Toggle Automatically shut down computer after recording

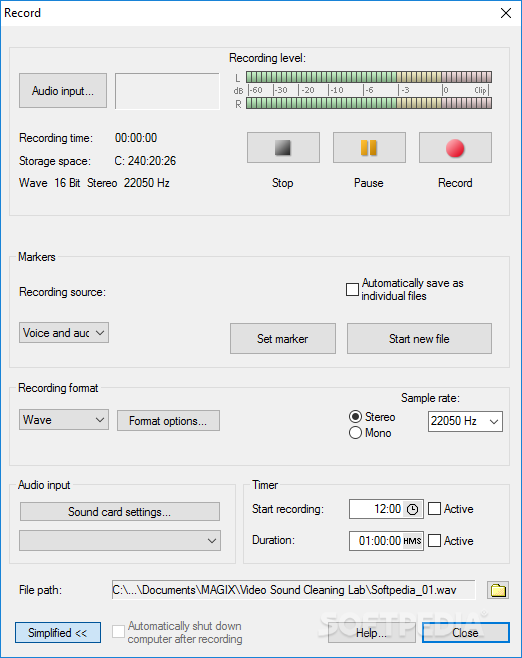[118, 632]
